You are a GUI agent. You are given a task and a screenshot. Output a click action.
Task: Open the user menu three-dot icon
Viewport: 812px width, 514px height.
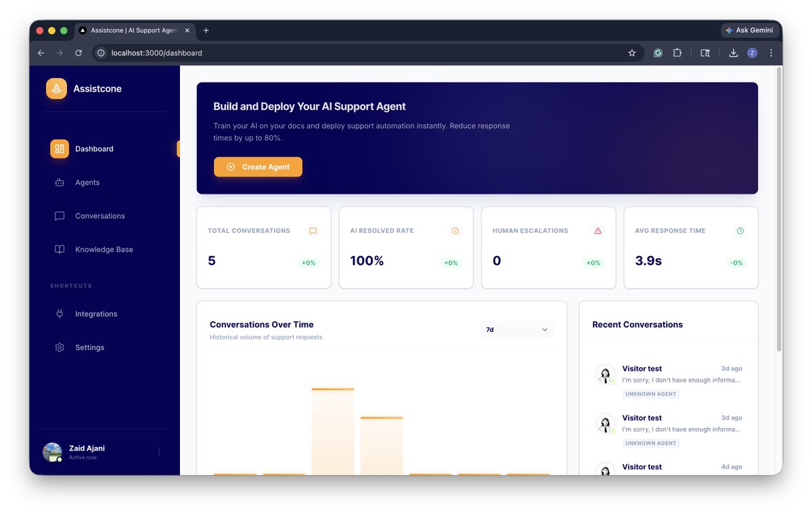pyautogui.click(x=159, y=452)
